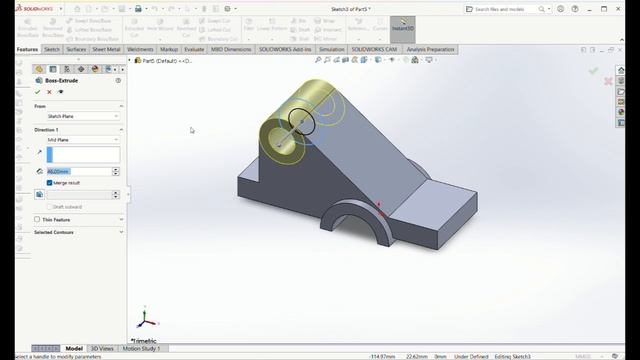The width and height of the screenshot is (640, 360).
Task: Open the search box dropdown arrow
Action: pyautogui.click(x=549, y=9)
